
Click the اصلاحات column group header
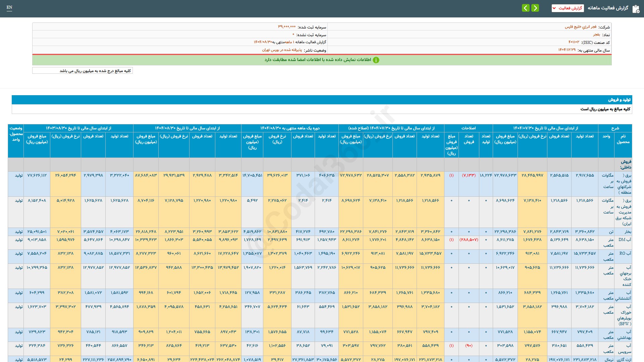pyautogui.click(x=468, y=128)
